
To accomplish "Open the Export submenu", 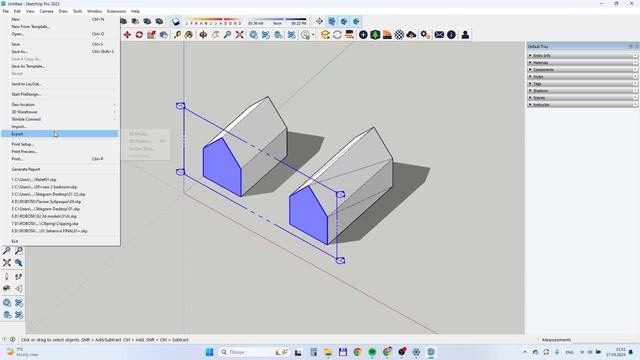I will [60, 134].
